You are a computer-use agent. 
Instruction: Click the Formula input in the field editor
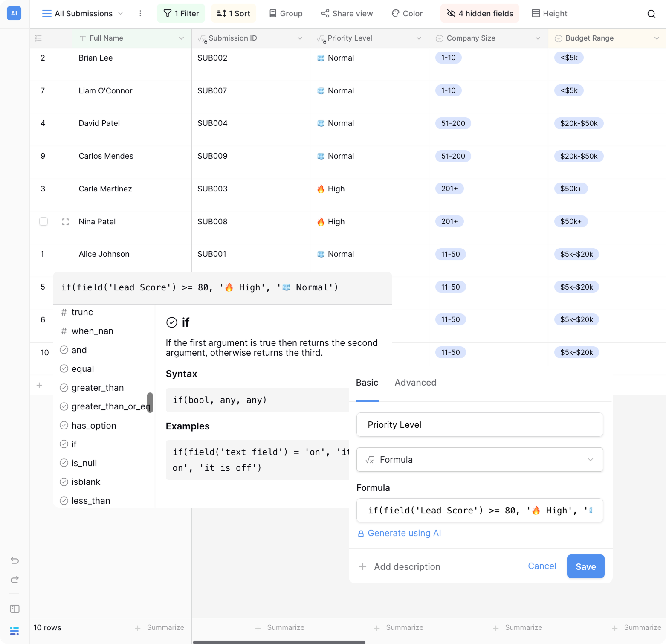[x=480, y=510]
